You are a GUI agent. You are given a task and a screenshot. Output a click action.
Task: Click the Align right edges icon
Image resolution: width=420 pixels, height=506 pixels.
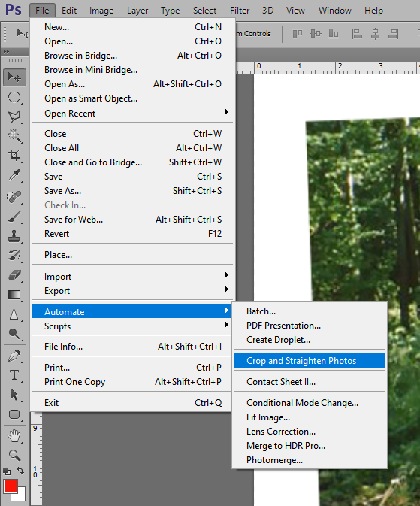393,34
